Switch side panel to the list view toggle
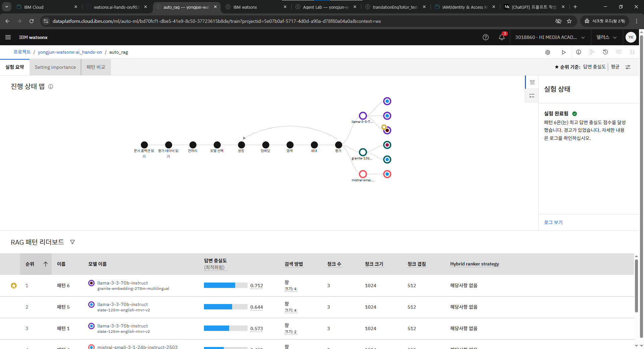The width and height of the screenshot is (644, 349). 532,96
